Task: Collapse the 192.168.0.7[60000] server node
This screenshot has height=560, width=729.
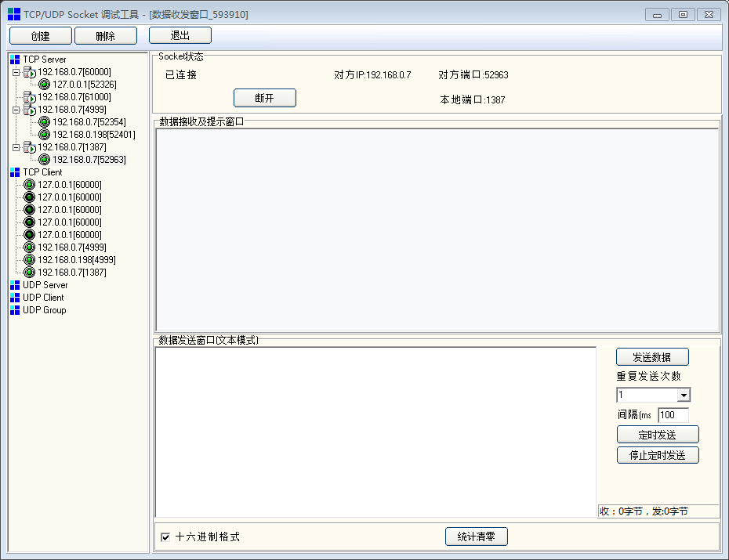Action: pyautogui.click(x=16, y=72)
